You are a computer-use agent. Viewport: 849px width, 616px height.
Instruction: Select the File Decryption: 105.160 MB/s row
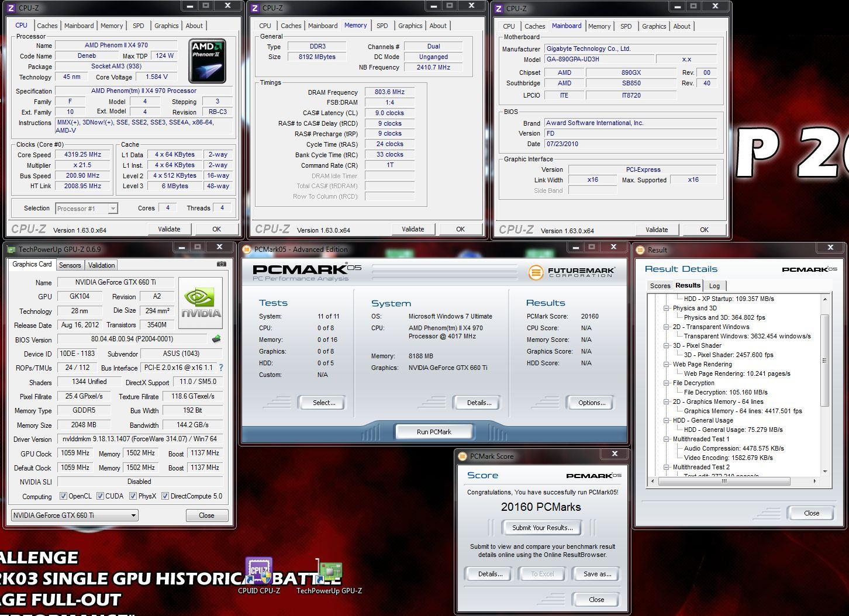726,392
